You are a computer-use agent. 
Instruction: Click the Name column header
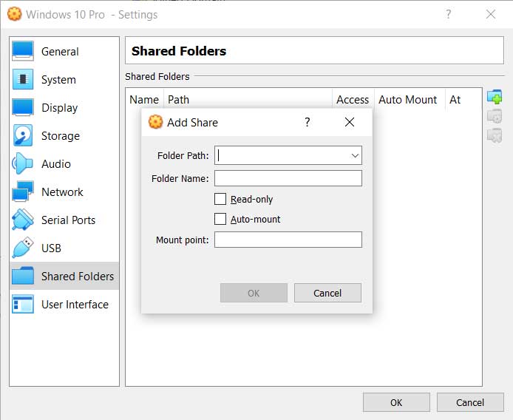pos(144,100)
